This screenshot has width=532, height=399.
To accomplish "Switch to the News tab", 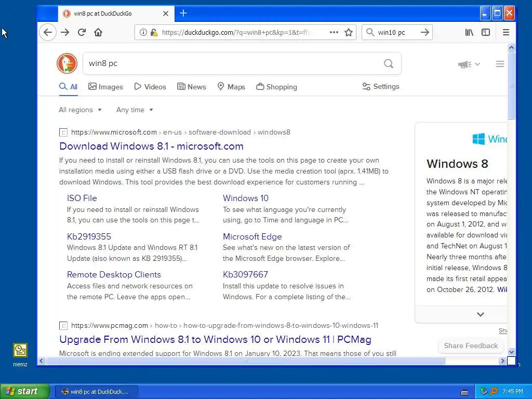I will [192, 87].
